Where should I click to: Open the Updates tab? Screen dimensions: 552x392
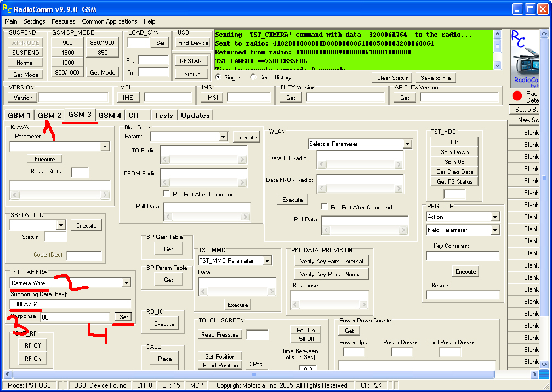(x=195, y=116)
